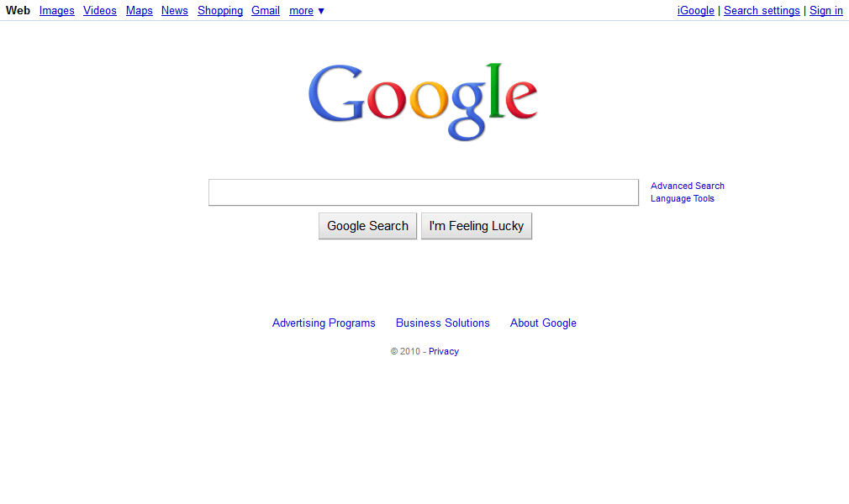Screen dimensions: 849x504
Task: Open the Privacy link in footer
Action: (444, 351)
